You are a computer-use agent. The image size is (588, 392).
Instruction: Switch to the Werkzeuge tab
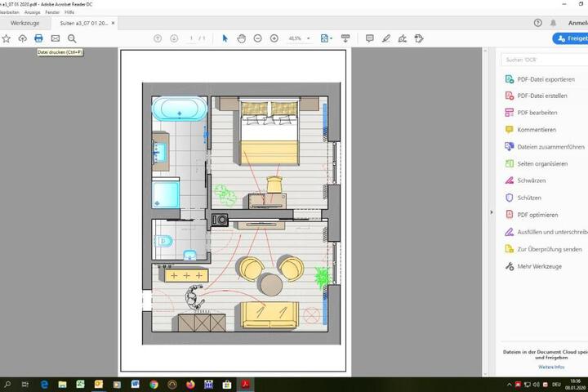tap(24, 23)
